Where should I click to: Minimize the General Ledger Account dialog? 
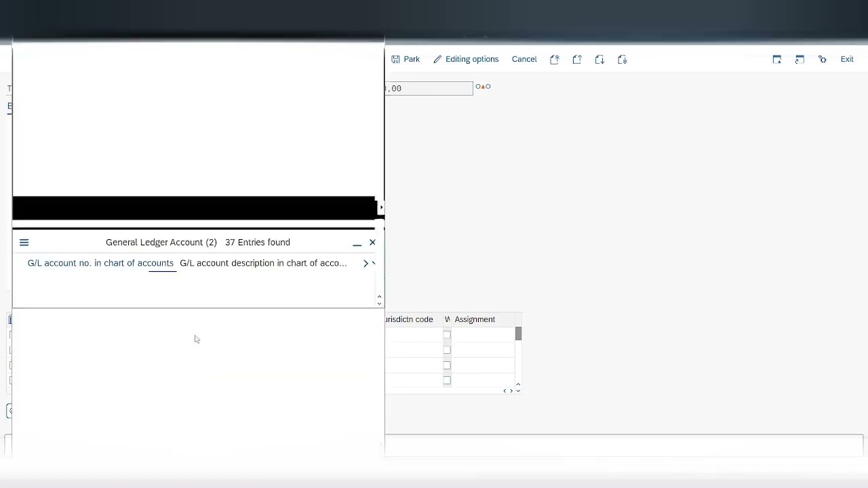coord(357,243)
